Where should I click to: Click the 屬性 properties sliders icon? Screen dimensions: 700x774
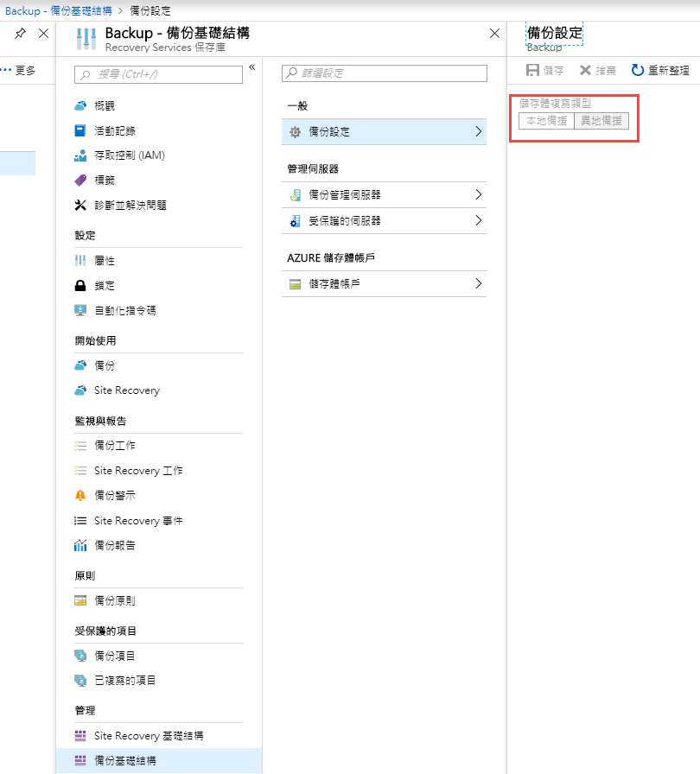point(80,260)
